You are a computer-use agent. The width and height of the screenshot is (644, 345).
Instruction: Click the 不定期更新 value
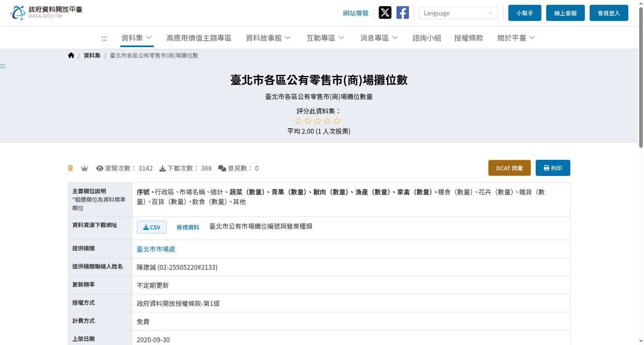153,285
